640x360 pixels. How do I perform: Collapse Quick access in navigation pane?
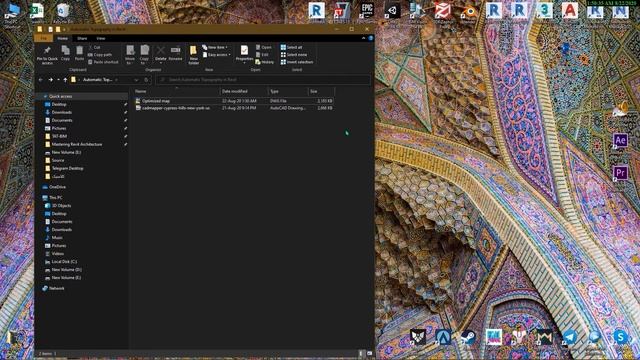coord(45,96)
